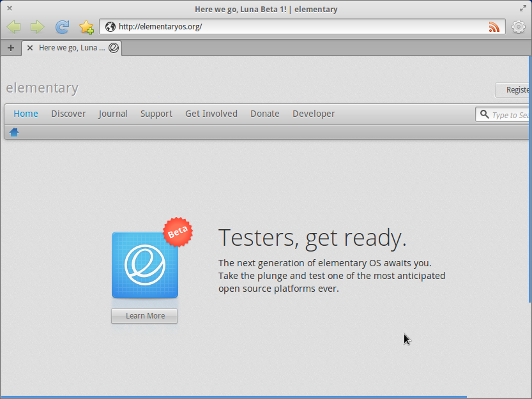Toggle window maximize arrows icon
This screenshot has width=532, height=399.
523,8
